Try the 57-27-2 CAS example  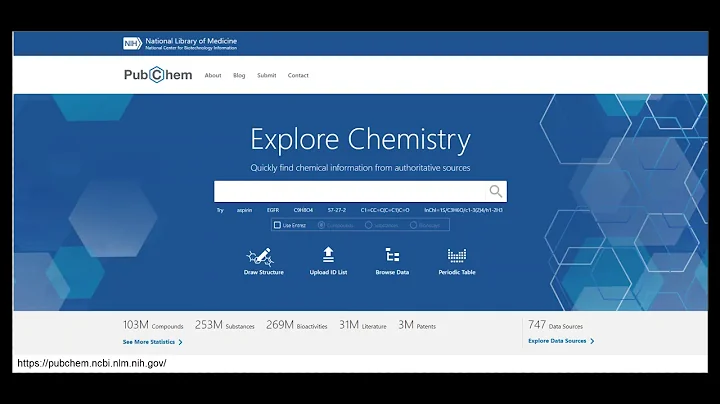tap(337, 210)
